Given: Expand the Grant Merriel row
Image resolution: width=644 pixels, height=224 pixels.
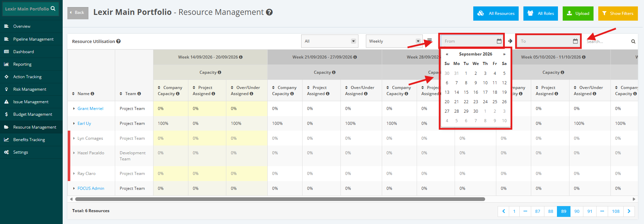Looking at the screenshot, I should [x=74, y=109].
